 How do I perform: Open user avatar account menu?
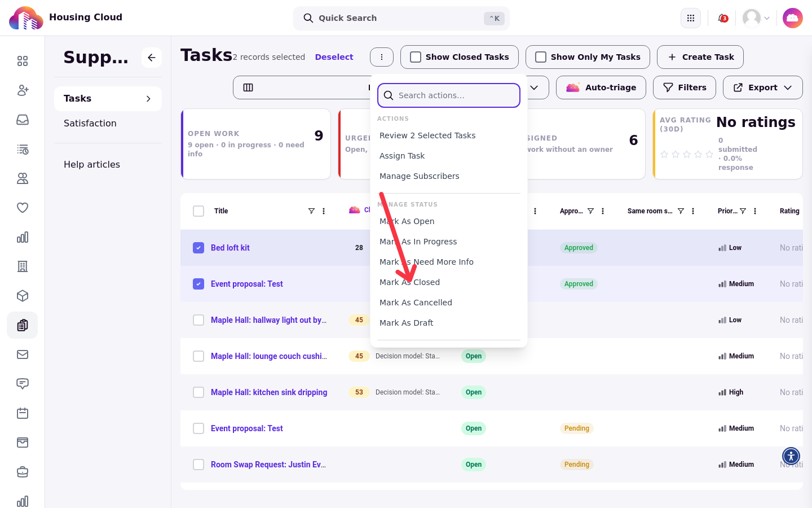click(x=756, y=18)
